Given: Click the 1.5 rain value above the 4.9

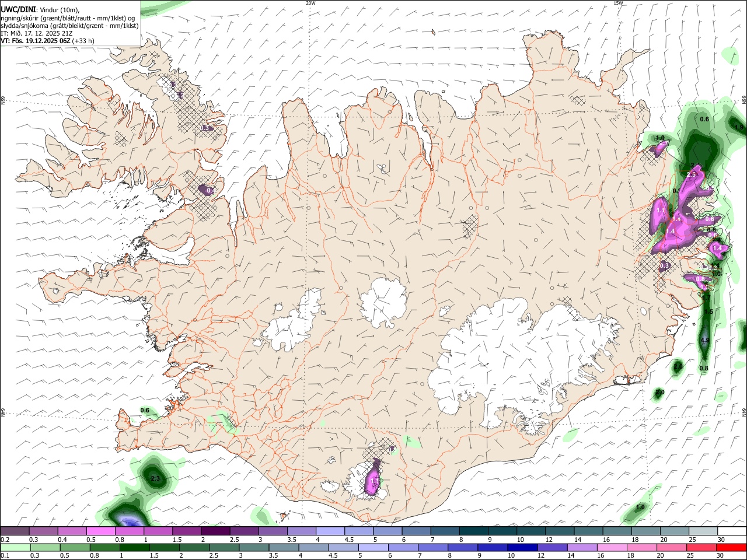Looking at the screenshot, I should click(x=708, y=312).
